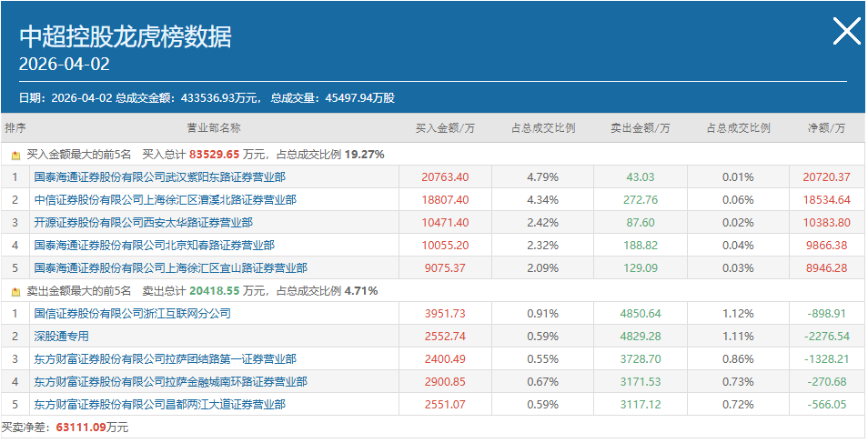Image resolution: width=868 pixels, height=443 pixels.
Task: Click the icon beside 买入金额最大的前5名
Action: 15,156
